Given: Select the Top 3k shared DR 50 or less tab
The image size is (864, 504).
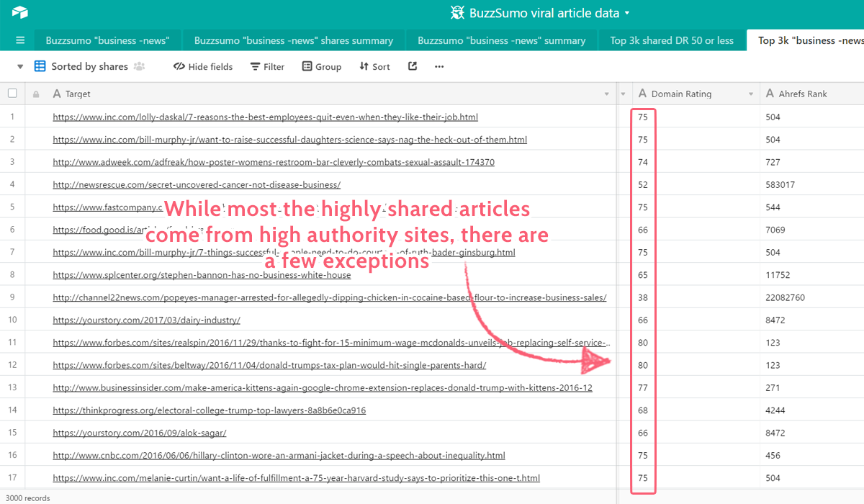Looking at the screenshot, I should tap(672, 40).
